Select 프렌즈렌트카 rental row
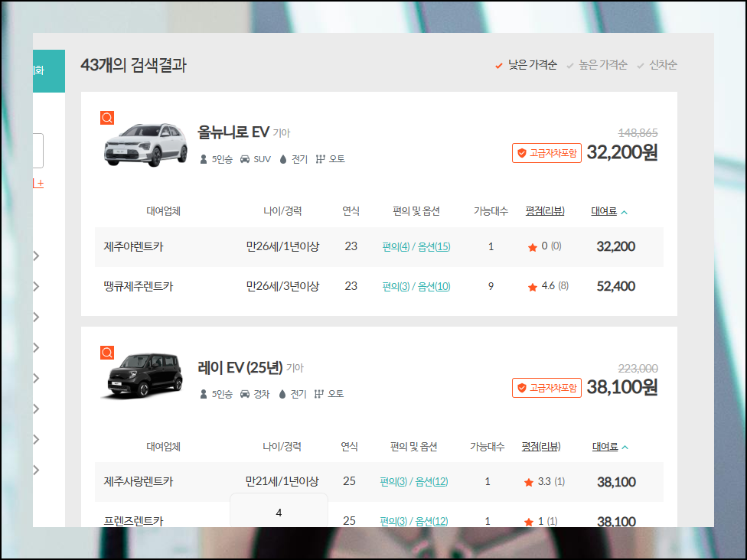The width and height of the screenshot is (747, 560). [379, 515]
